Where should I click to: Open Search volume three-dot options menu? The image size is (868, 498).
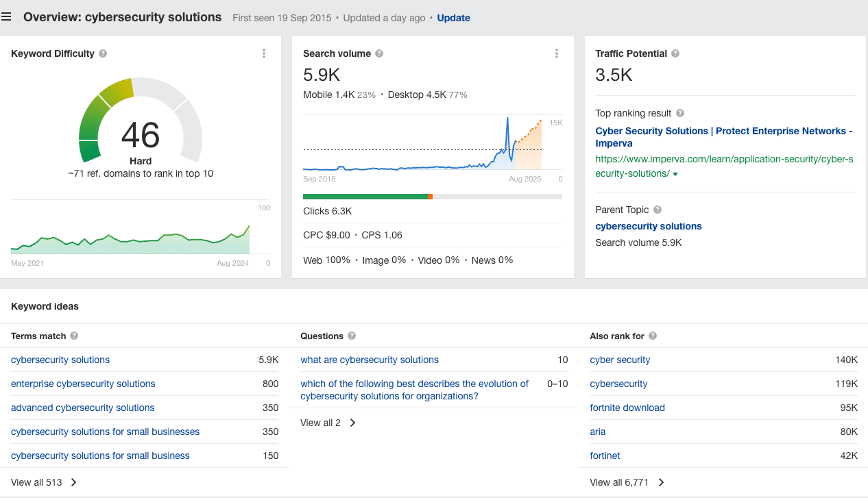pos(556,53)
